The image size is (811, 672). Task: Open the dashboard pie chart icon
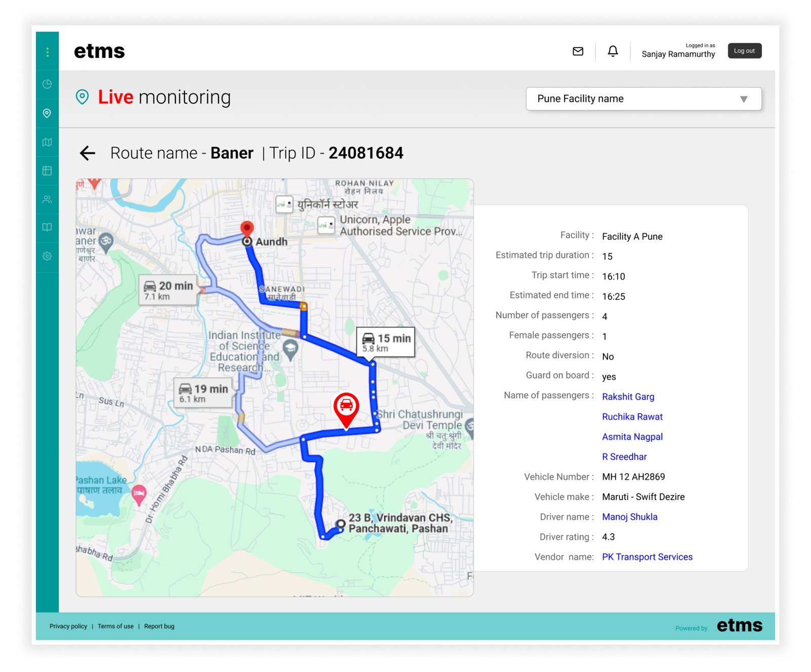click(x=47, y=84)
